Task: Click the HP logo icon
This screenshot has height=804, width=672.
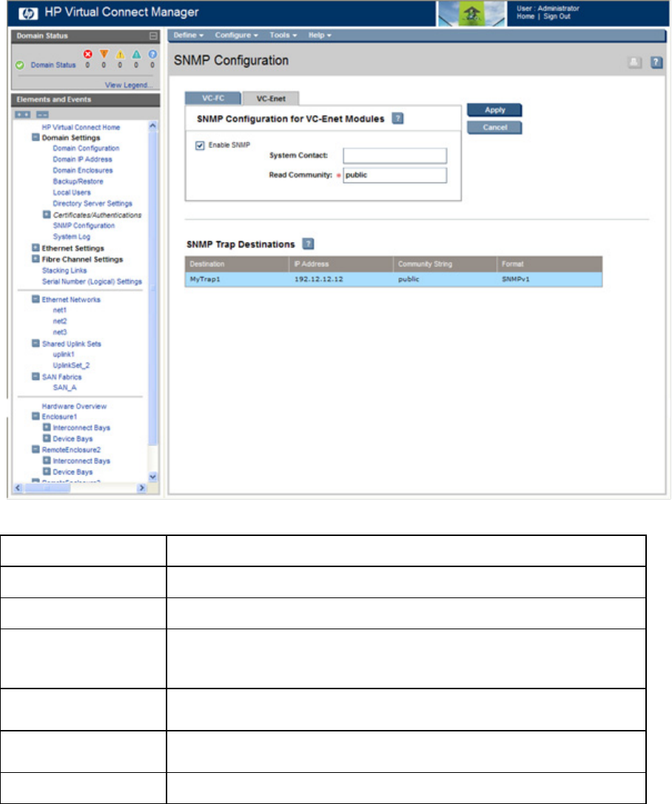Action: pyautogui.click(x=28, y=13)
